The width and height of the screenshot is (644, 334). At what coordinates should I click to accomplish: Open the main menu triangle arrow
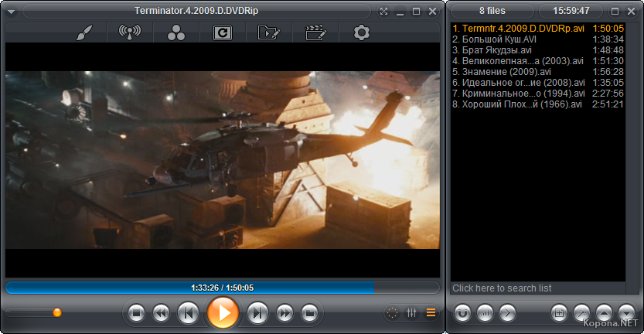click(11, 12)
